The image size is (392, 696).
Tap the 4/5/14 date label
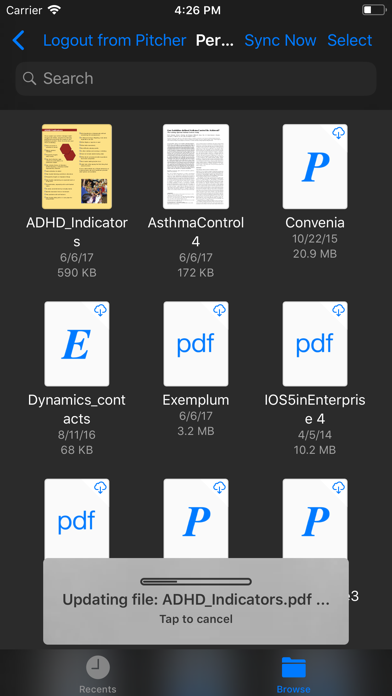[x=315, y=435]
